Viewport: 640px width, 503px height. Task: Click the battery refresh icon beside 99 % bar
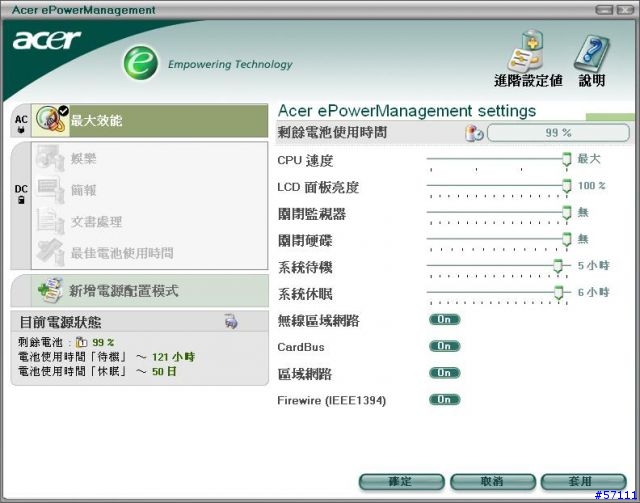click(474, 133)
